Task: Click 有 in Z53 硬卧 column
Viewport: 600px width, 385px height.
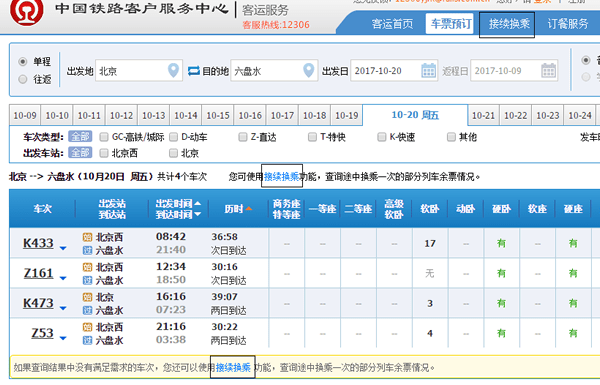Action: tap(501, 333)
